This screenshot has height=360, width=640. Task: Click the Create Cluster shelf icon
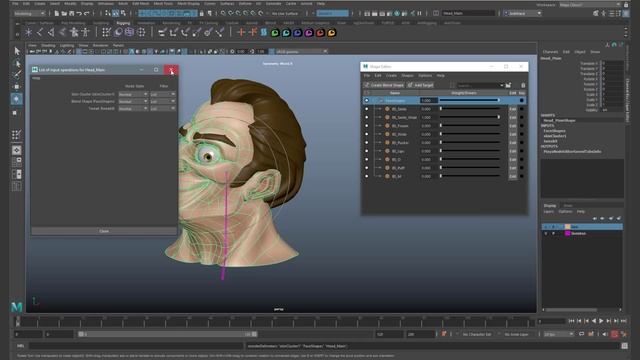click(x=141, y=32)
